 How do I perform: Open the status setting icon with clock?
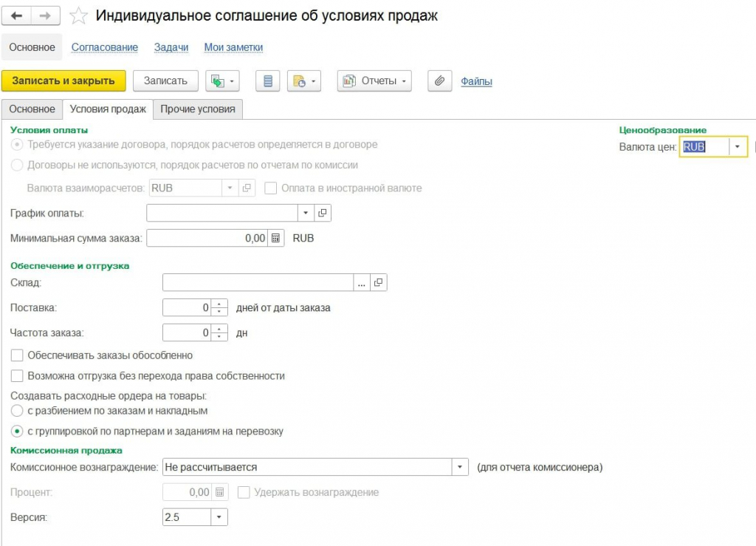click(x=299, y=81)
